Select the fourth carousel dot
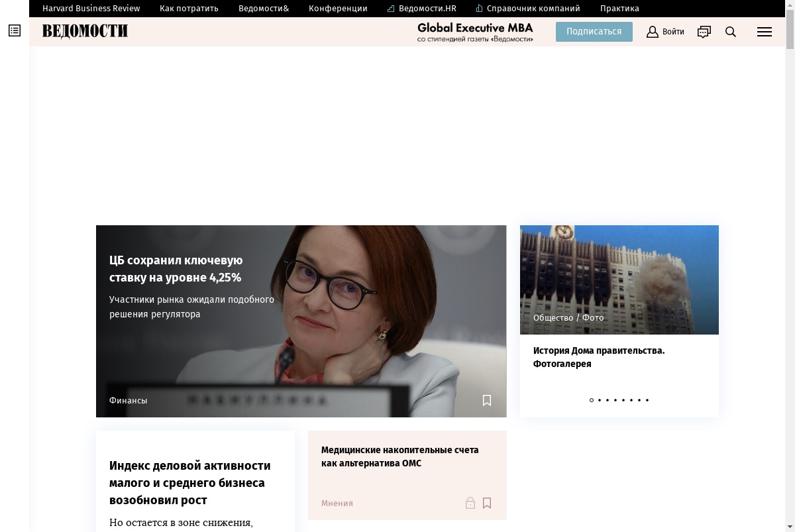 615,400
